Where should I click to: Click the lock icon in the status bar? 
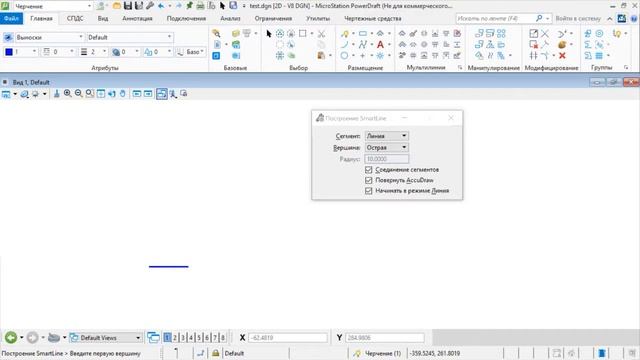point(216,353)
